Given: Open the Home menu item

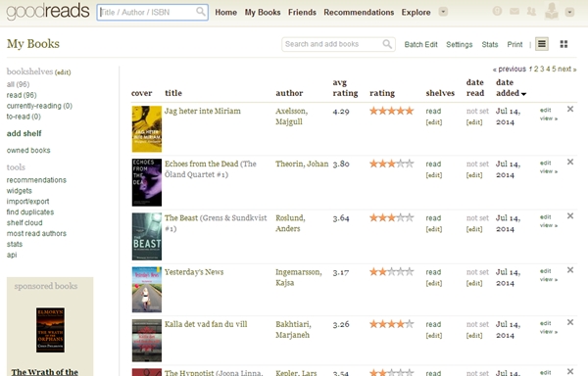Looking at the screenshot, I should [x=225, y=13].
